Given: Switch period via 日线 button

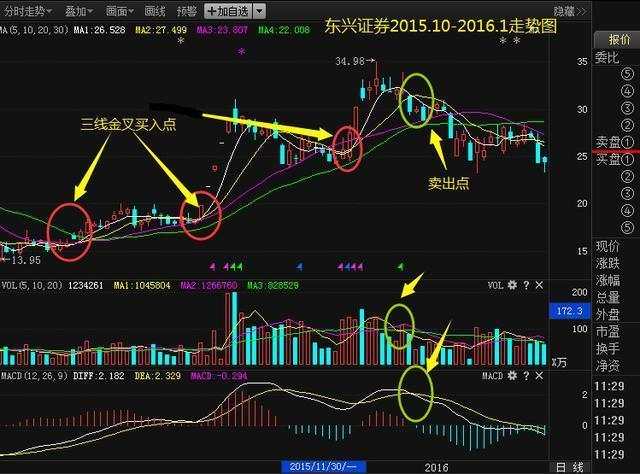Looking at the screenshot, I should [x=570, y=467].
